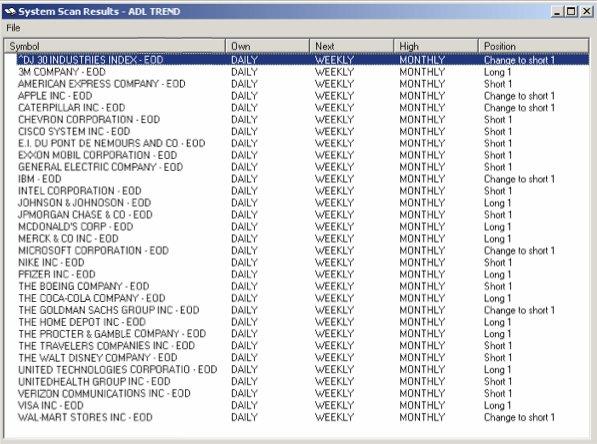Click MONTHLY in the Pfizer row

click(422, 274)
